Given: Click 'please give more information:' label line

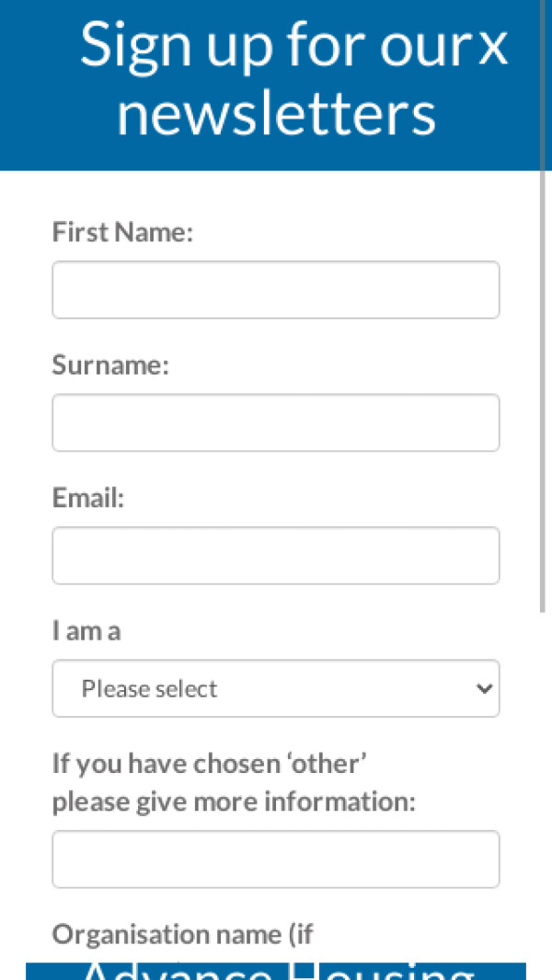Looking at the screenshot, I should pos(234,801).
